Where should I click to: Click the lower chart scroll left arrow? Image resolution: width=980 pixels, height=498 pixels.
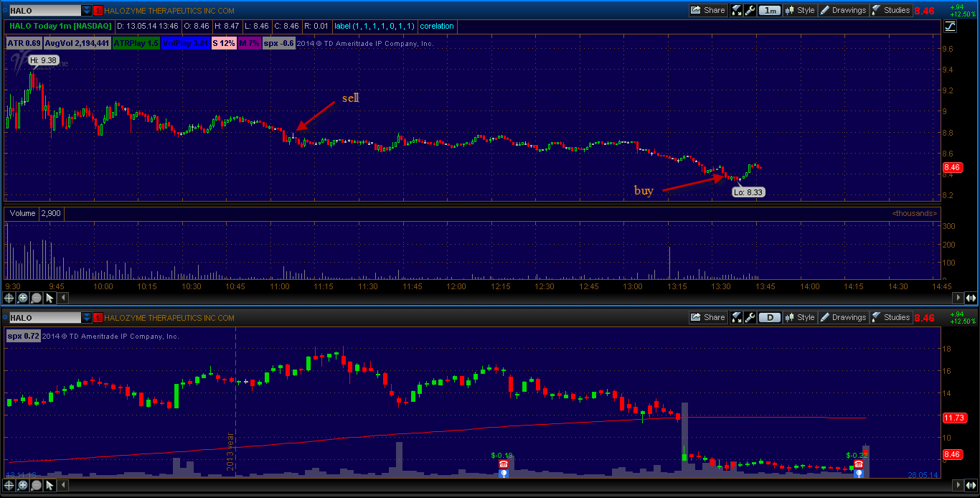(64, 486)
